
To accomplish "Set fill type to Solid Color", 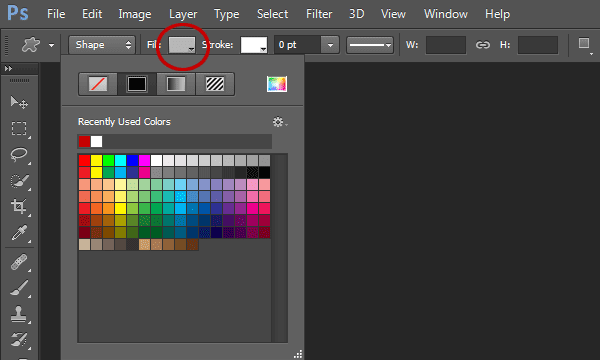I will pos(137,84).
